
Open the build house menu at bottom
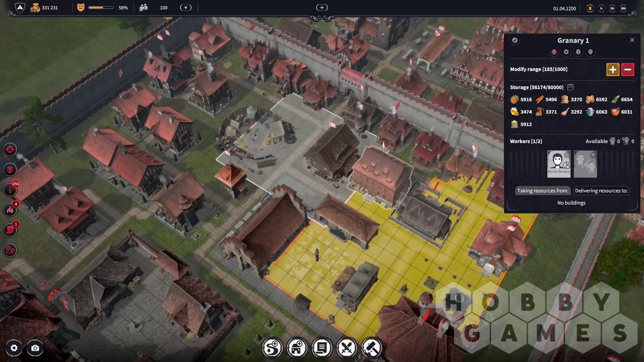[297, 348]
